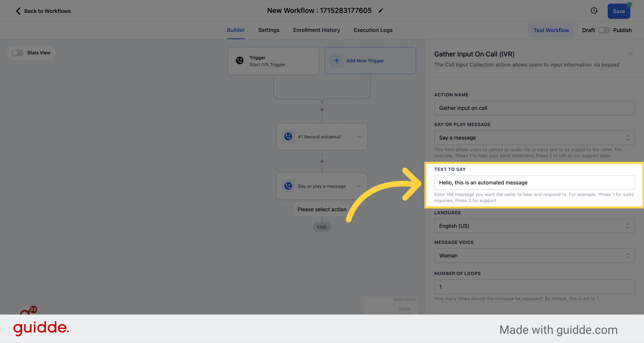The image size is (644, 343).
Task: Click the ellipsis icon on Record voicemail step
Action: pyautogui.click(x=359, y=137)
